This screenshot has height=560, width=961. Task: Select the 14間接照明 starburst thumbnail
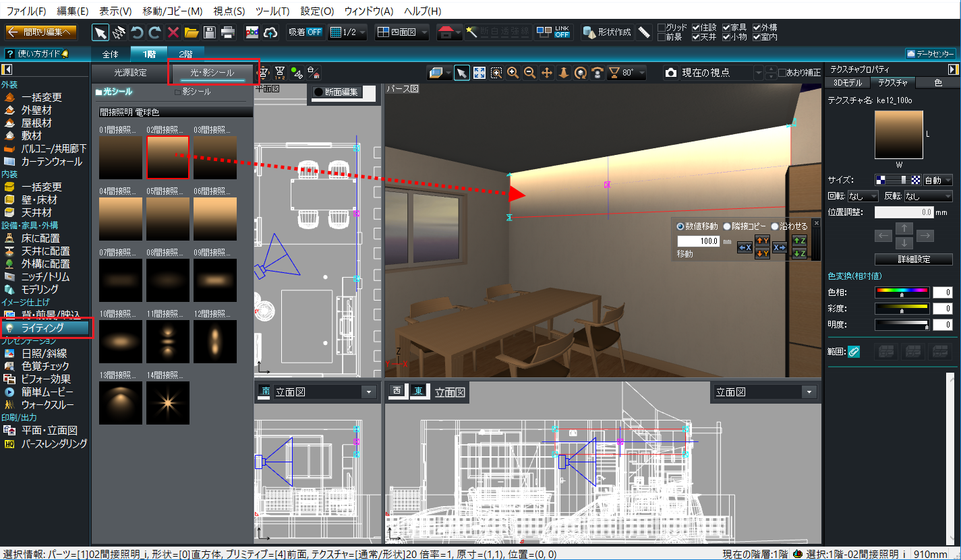[x=168, y=403]
